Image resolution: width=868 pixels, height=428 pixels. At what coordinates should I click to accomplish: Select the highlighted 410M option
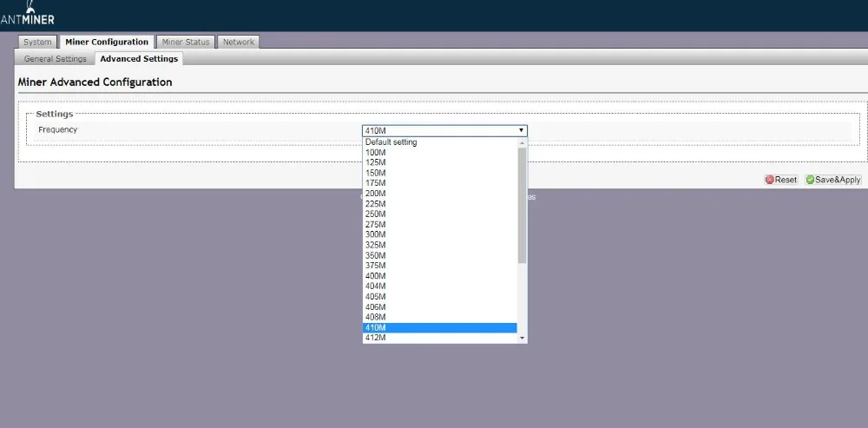(440, 327)
